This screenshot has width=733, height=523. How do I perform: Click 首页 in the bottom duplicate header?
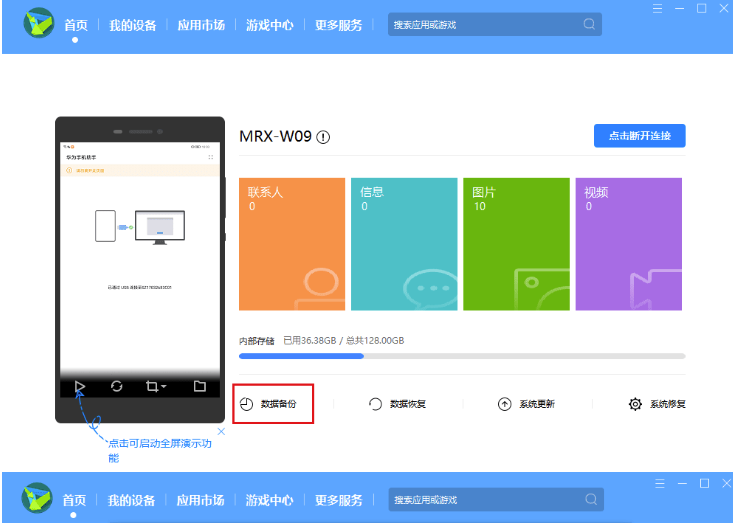click(x=74, y=500)
